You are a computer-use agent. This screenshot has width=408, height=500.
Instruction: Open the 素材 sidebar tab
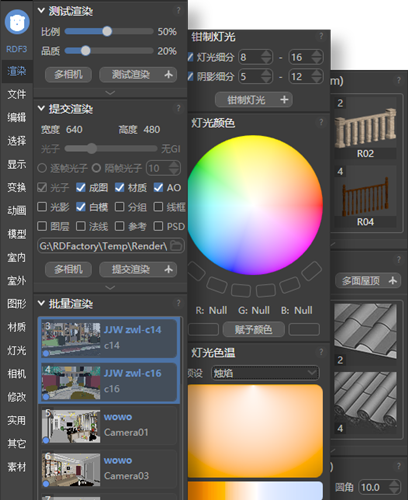pos(17,467)
